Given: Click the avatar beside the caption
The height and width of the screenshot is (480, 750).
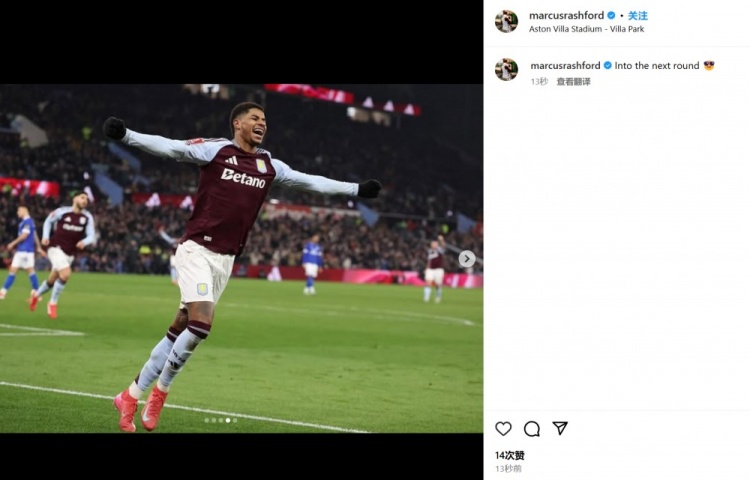Looking at the screenshot, I should coord(506,69).
